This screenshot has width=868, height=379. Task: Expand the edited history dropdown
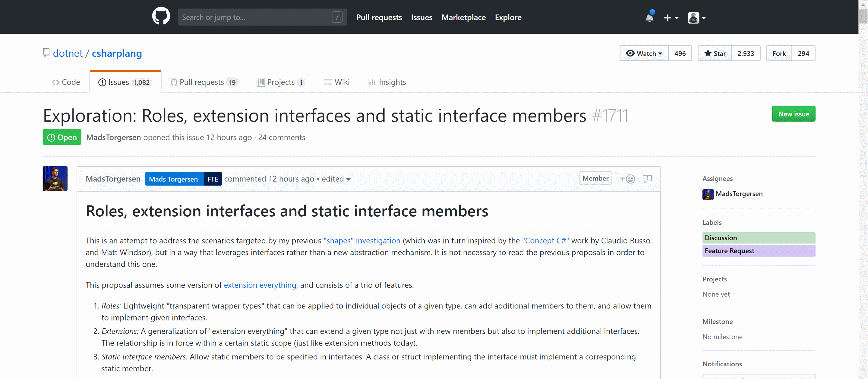click(x=336, y=179)
